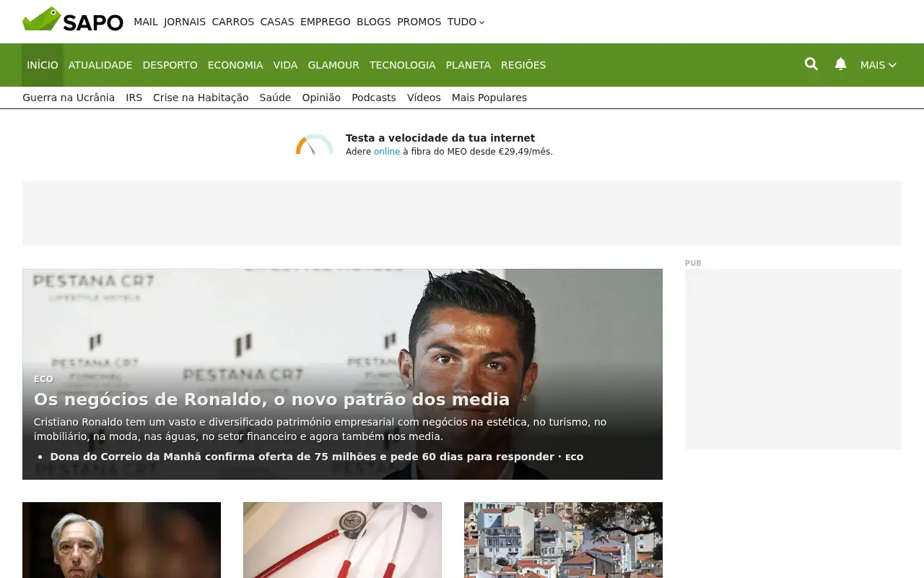The image size is (924, 578).
Task: Visit BLOGS in top bar
Action: pyautogui.click(x=374, y=22)
